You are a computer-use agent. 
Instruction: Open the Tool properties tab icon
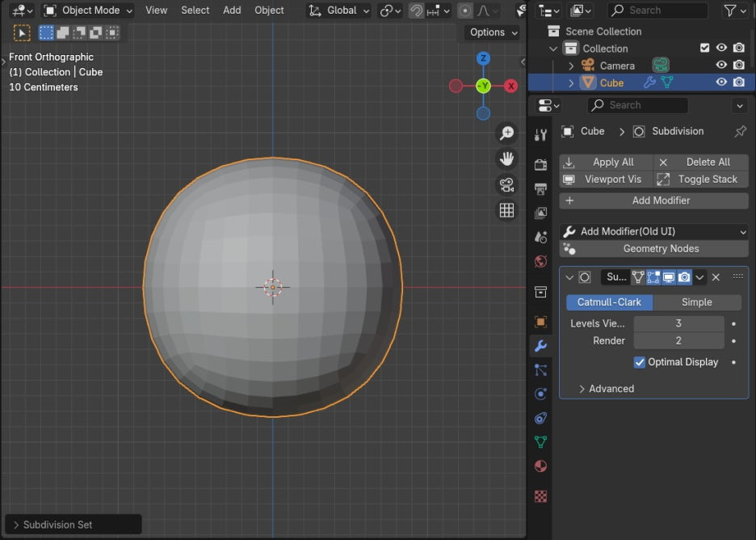click(541, 135)
